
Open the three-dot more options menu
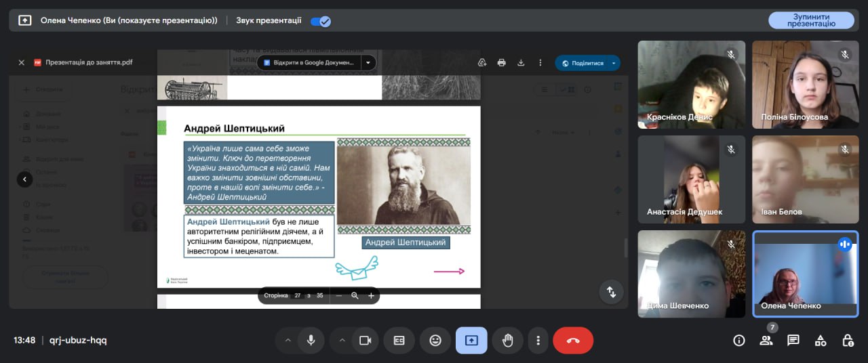coord(538,341)
